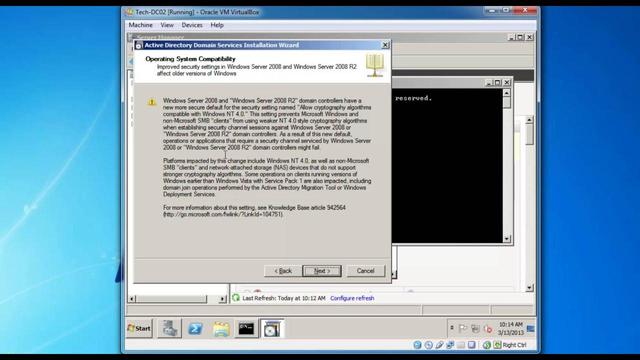The height and width of the screenshot is (360, 640).
Task: Click the VirtualBox mouse integration status icon
Action: click(x=487, y=345)
